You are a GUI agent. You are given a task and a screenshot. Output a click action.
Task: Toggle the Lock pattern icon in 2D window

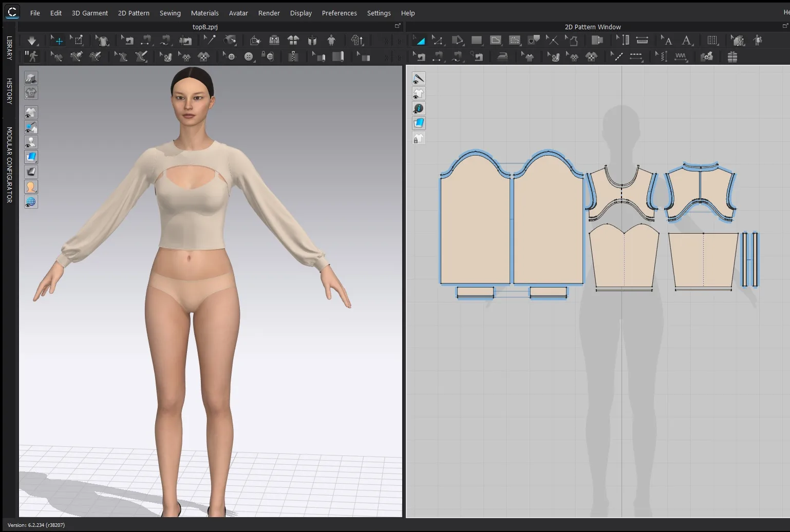tap(419, 138)
